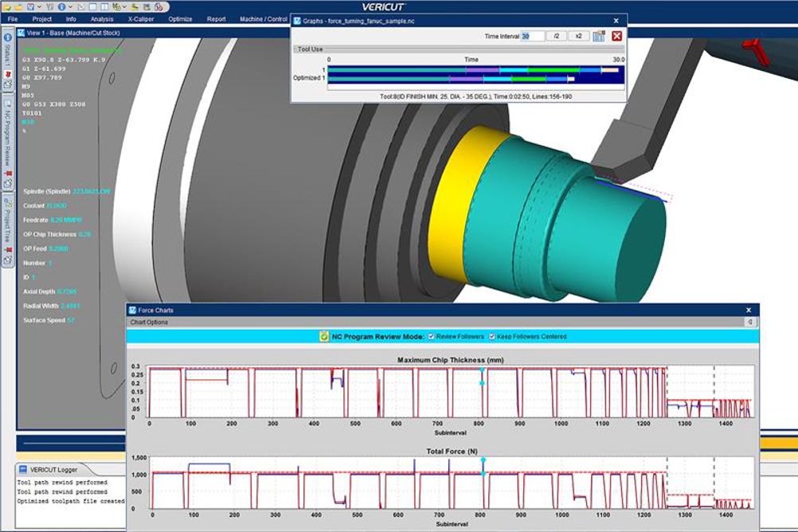Click the chart settings icon in the Graphs window
This screenshot has height=532, width=798.
tap(599, 36)
